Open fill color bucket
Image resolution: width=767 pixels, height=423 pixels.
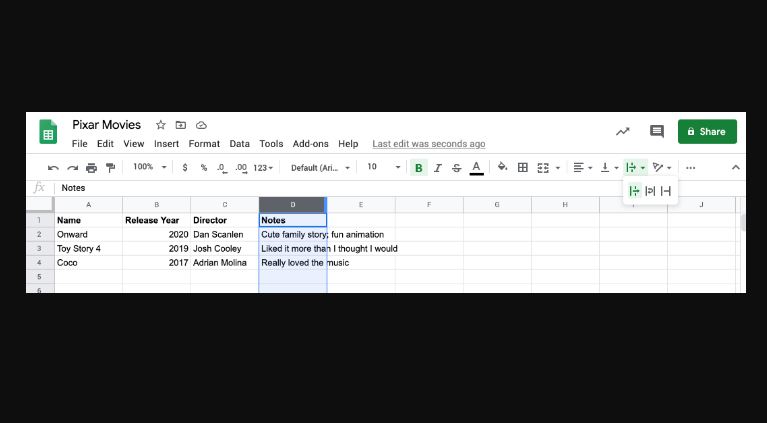502,167
